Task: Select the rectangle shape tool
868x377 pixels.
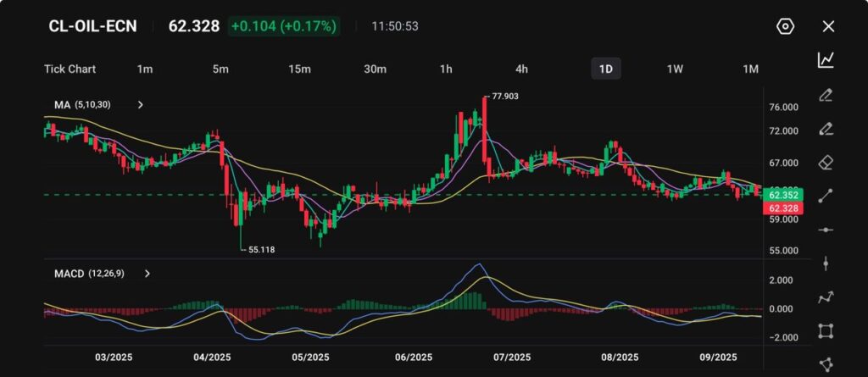Action: coord(826,331)
